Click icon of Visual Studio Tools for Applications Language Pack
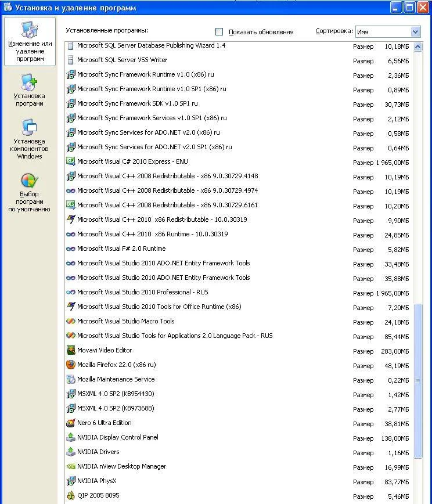 point(70,336)
